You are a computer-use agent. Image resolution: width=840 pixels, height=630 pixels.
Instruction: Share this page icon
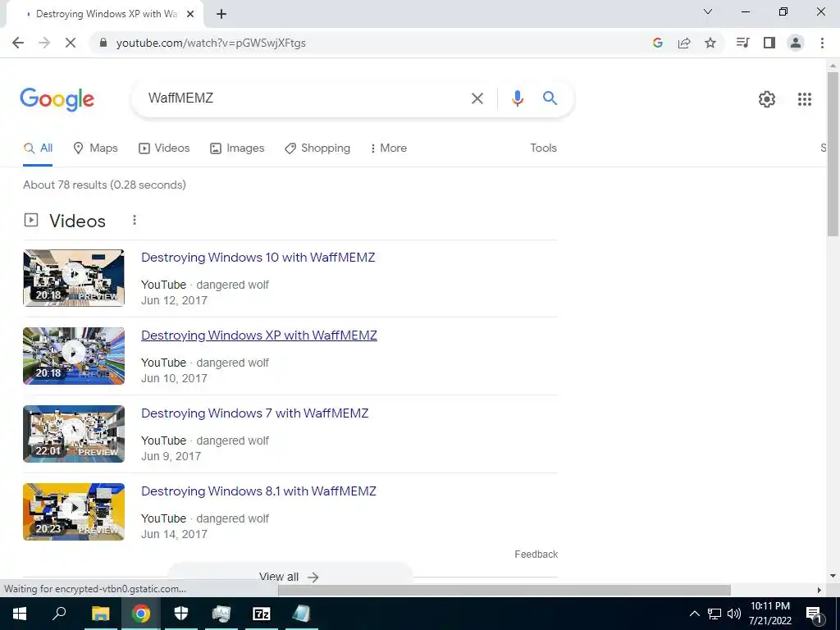pyautogui.click(x=684, y=43)
